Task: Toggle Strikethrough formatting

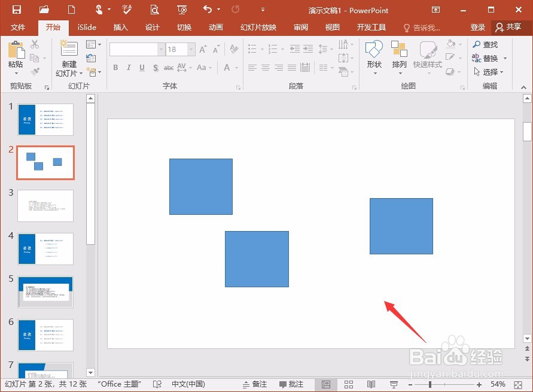Action: click(x=169, y=68)
